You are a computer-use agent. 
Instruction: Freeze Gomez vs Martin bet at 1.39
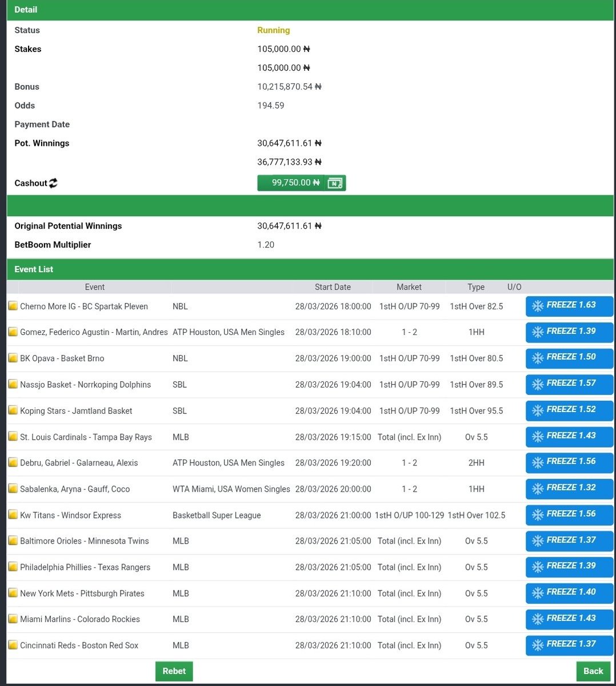tap(569, 332)
